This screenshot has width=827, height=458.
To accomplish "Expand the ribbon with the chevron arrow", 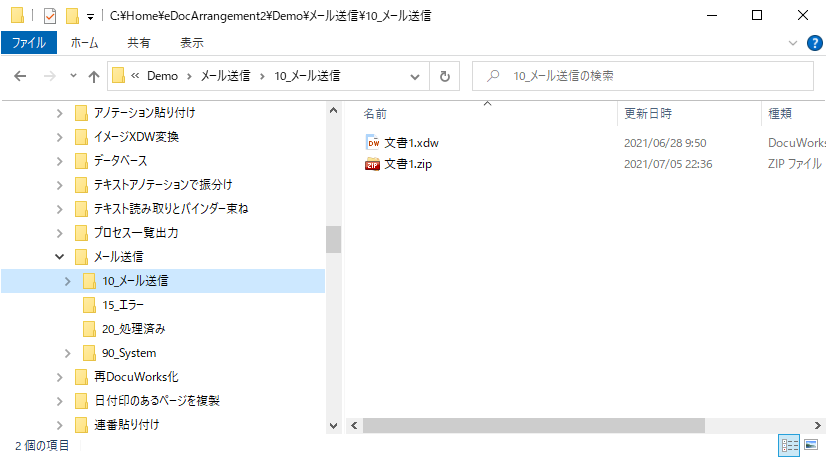I will coord(793,43).
